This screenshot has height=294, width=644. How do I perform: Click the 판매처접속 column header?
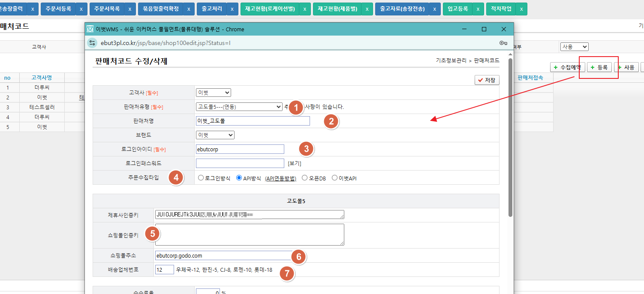[530, 78]
